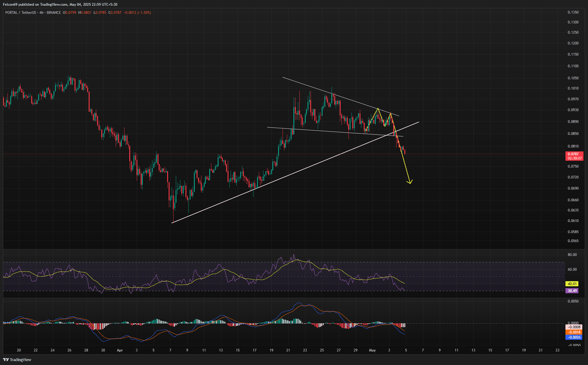Click date label 23 at far right
The height and width of the screenshot is (365, 588).
[x=557, y=350]
